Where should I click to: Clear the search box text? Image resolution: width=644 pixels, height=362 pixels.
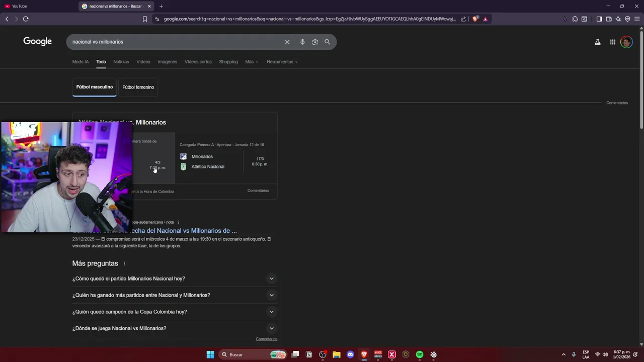287,42
